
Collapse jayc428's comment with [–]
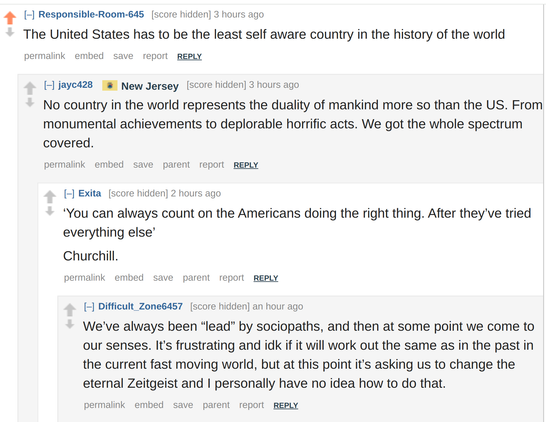(x=49, y=85)
